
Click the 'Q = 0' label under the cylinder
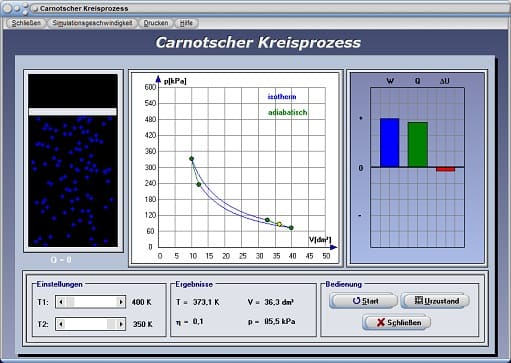[x=61, y=260]
